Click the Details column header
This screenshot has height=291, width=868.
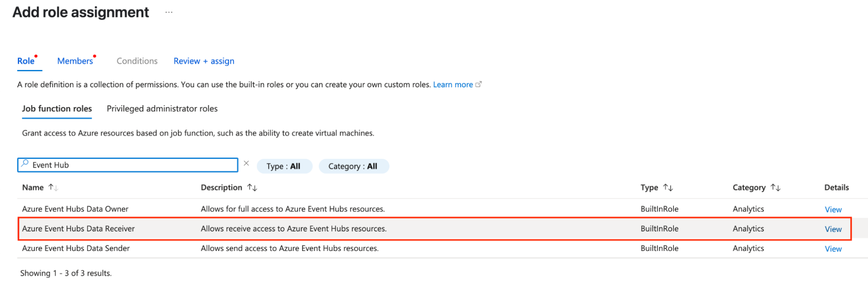click(x=836, y=188)
